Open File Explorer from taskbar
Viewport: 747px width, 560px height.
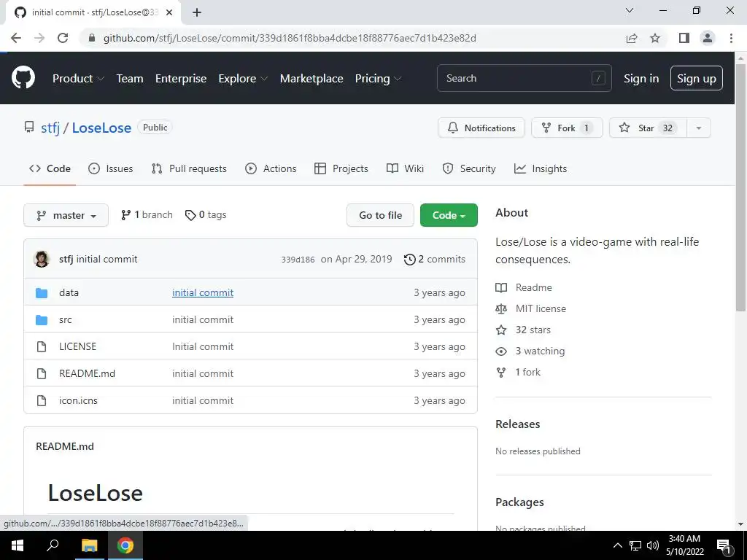(89, 545)
